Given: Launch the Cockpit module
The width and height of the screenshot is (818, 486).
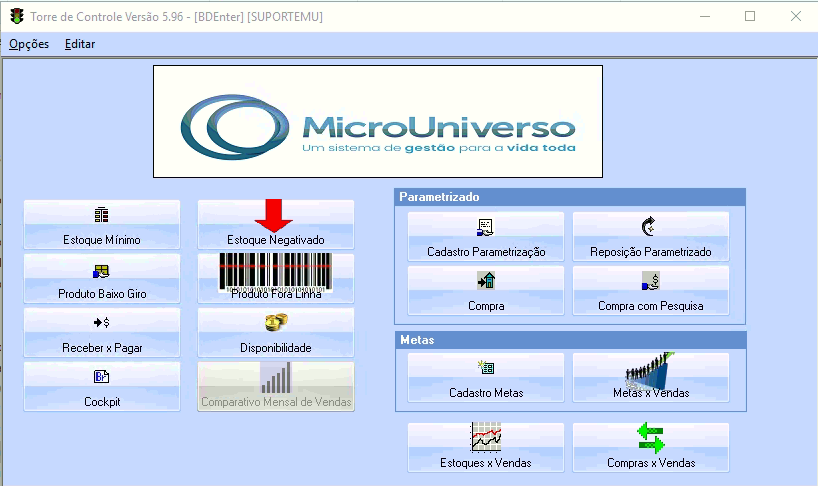Looking at the screenshot, I should coord(101,386).
